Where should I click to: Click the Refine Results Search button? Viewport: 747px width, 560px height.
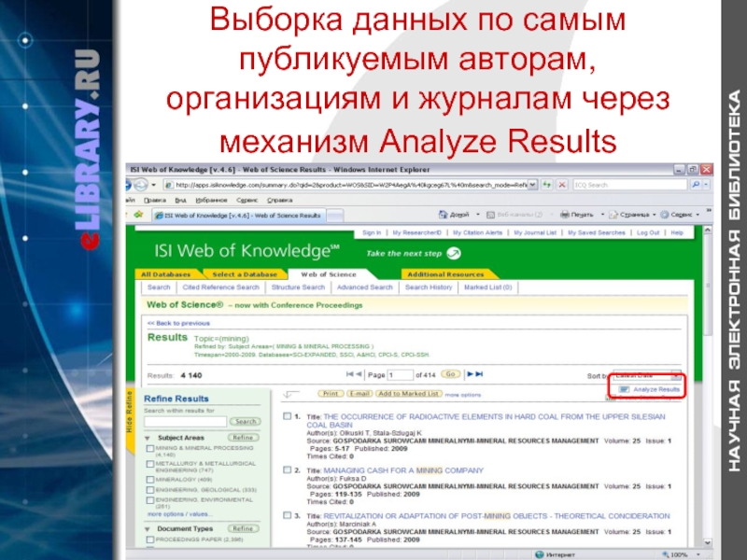tap(246, 422)
